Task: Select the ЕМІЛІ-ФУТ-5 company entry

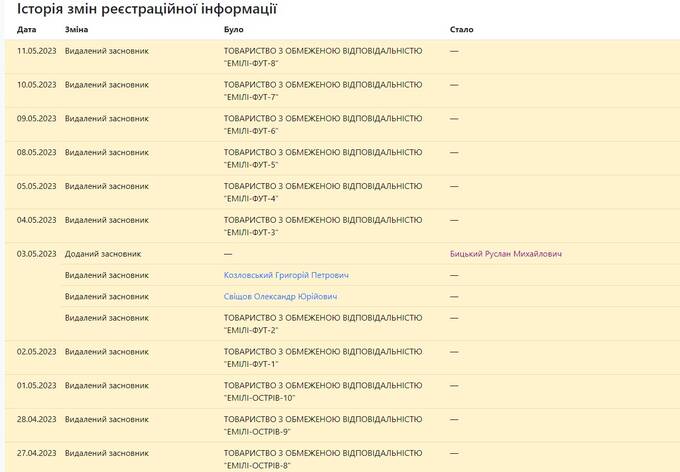Action: pos(323,158)
